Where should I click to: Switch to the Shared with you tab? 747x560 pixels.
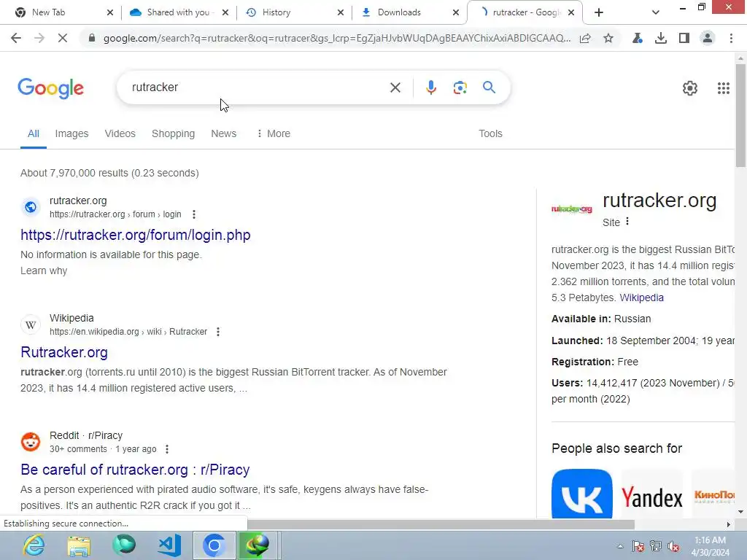[180, 12]
